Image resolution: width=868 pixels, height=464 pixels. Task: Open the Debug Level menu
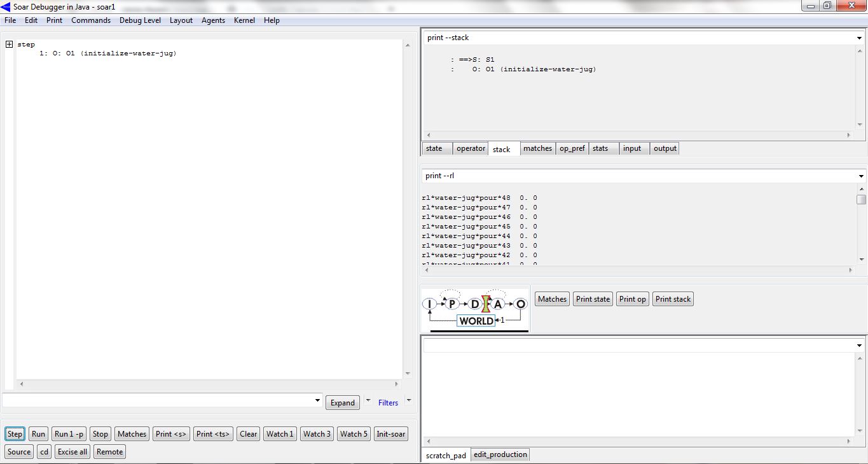pyautogui.click(x=140, y=20)
